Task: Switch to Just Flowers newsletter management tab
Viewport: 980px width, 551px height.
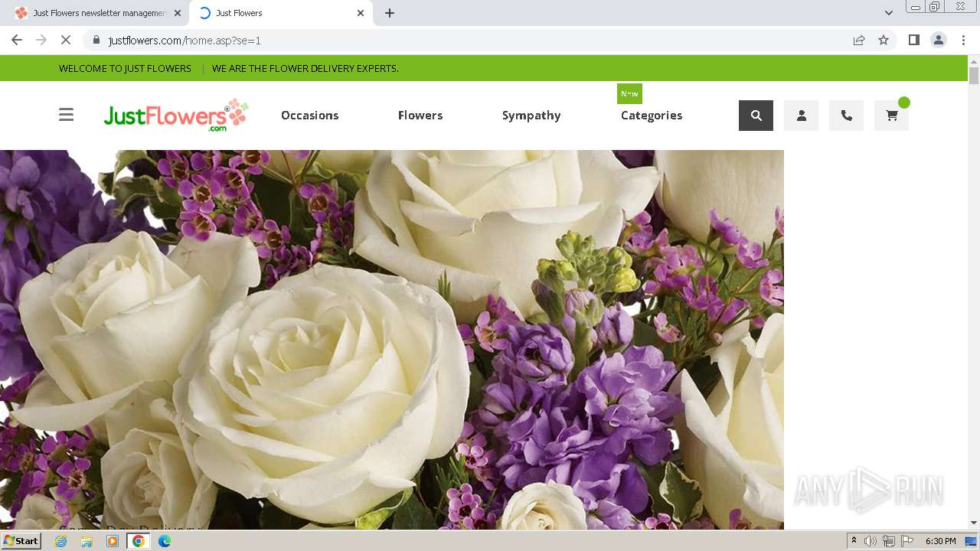Action: (x=98, y=13)
